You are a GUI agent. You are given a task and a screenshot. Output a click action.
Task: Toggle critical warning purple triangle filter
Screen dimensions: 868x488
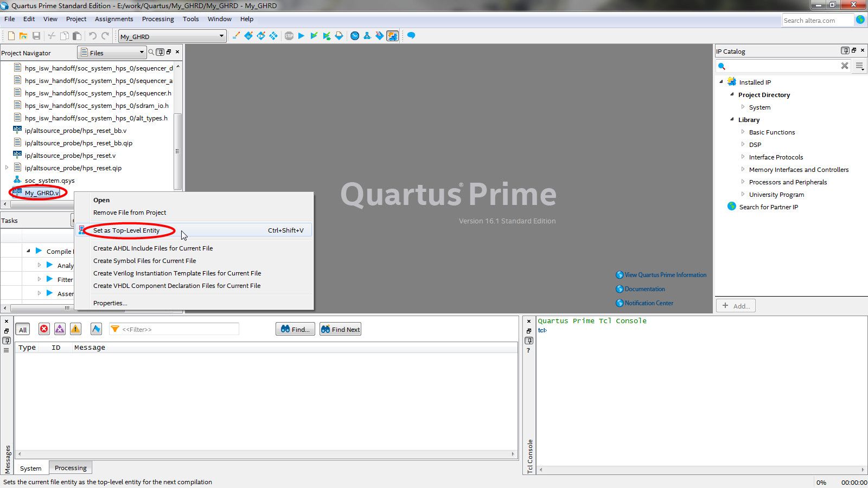tap(60, 329)
